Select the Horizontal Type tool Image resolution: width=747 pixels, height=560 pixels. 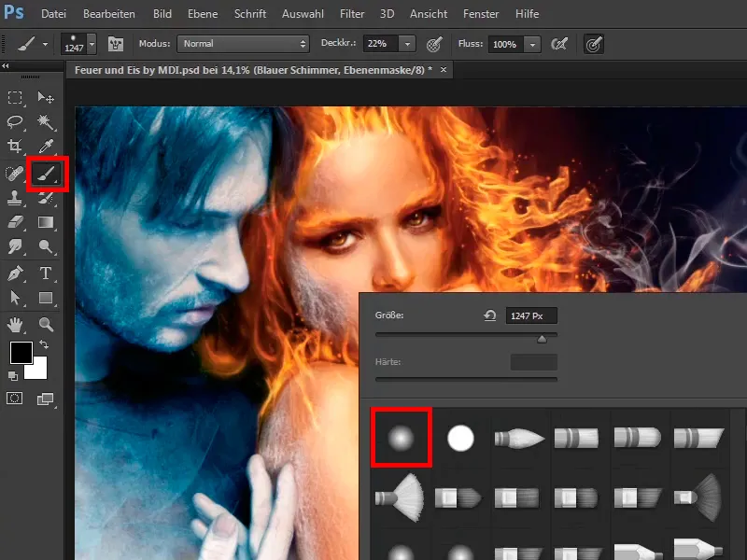(46, 273)
